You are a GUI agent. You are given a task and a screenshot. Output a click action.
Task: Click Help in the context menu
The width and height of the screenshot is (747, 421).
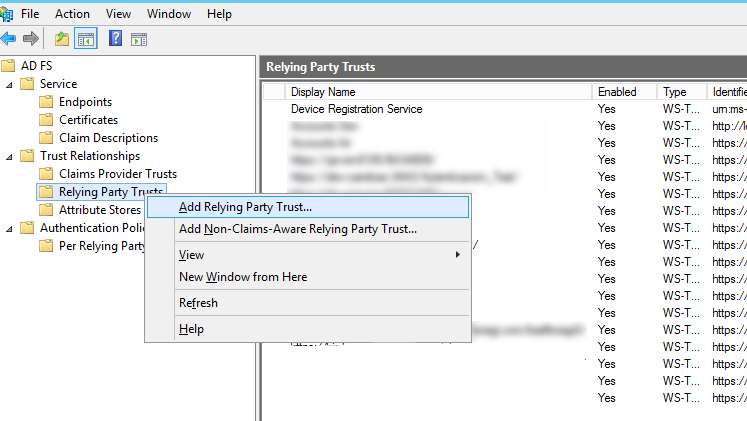tap(308, 329)
